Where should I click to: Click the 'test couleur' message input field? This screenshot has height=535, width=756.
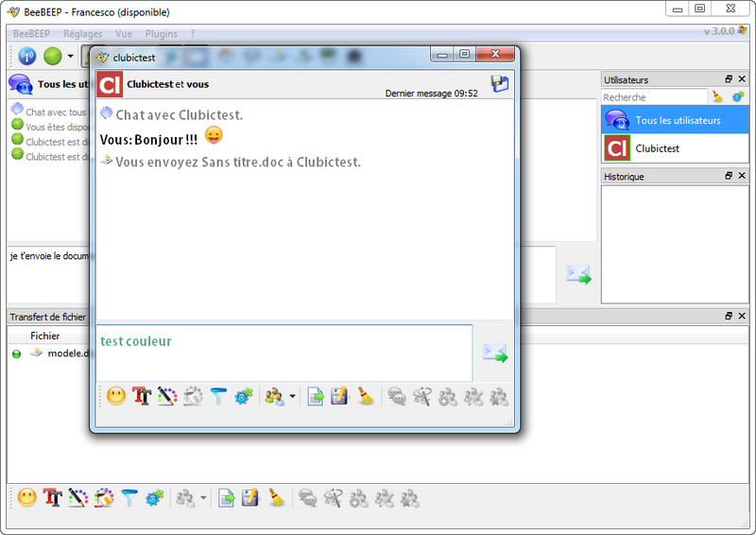pos(284,354)
